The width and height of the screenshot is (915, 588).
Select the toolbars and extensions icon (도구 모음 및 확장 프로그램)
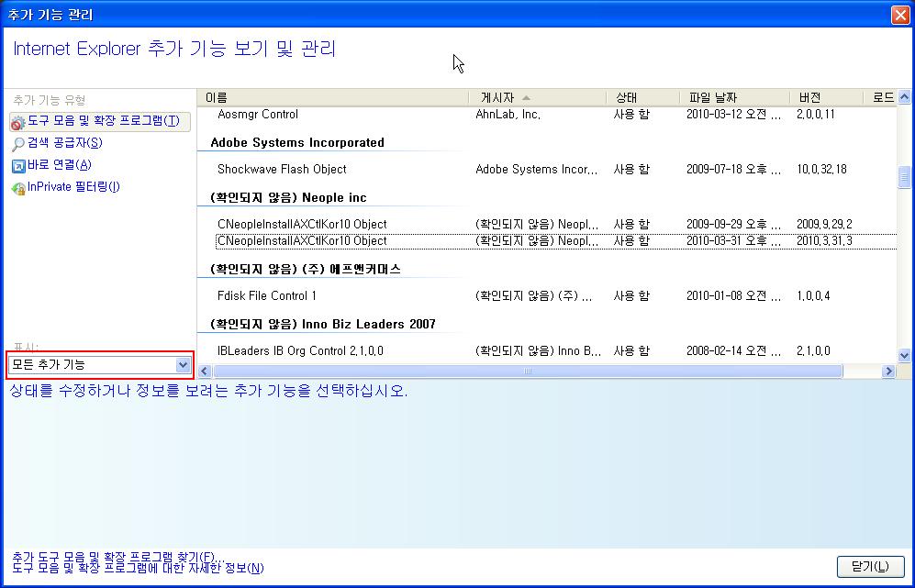[x=17, y=122]
